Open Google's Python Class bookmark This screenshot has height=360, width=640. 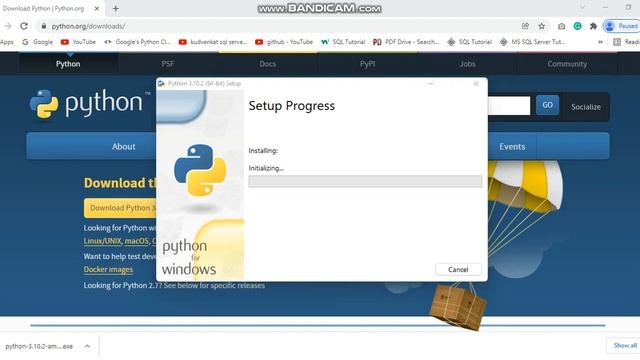[x=138, y=42]
